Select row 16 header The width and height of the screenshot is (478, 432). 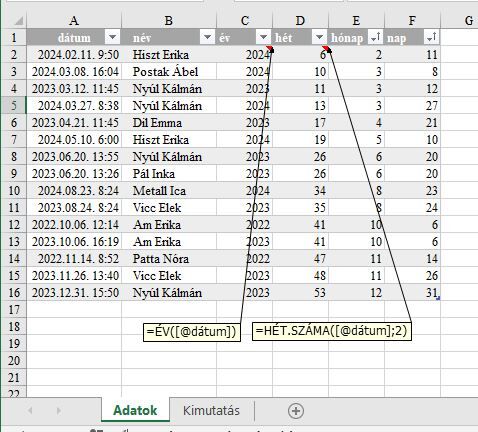(x=14, y=292)
